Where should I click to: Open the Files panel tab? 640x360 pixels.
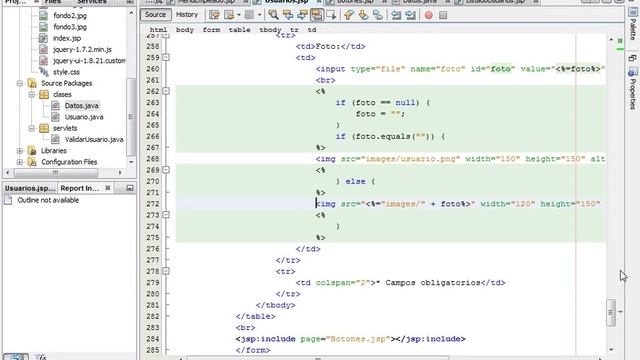53,2
